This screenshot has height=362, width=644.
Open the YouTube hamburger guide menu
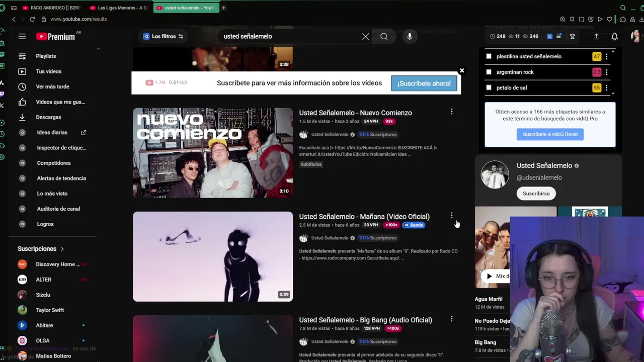pyautogui.click(x=22, y=36)
